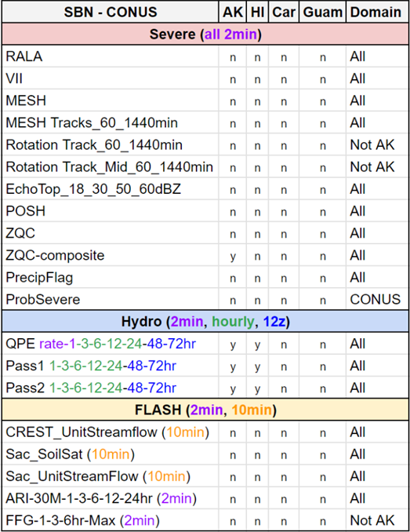410x532 pixels.
Task: Click the FLASH section header row
Action: 205,410
